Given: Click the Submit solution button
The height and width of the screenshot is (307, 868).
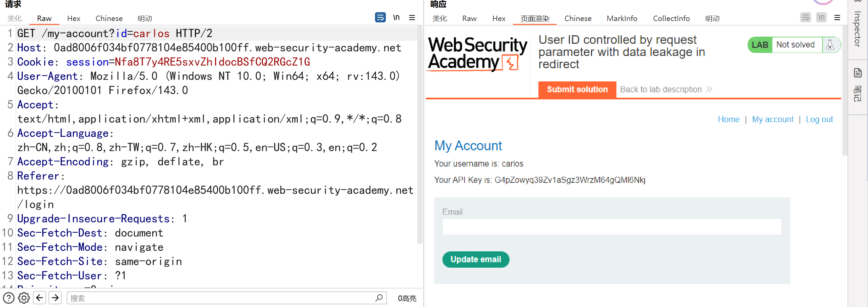Looking at the screenshot, I should tap(577, 90).
